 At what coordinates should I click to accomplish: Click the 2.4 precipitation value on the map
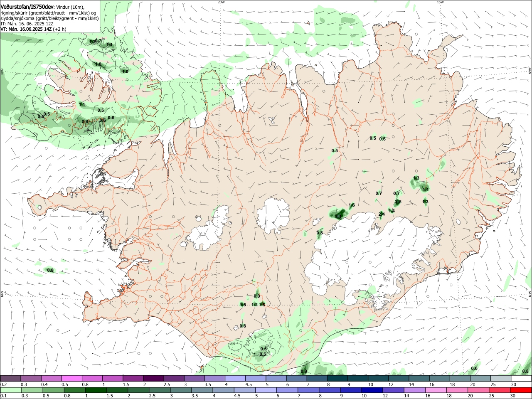pos(382,214)
